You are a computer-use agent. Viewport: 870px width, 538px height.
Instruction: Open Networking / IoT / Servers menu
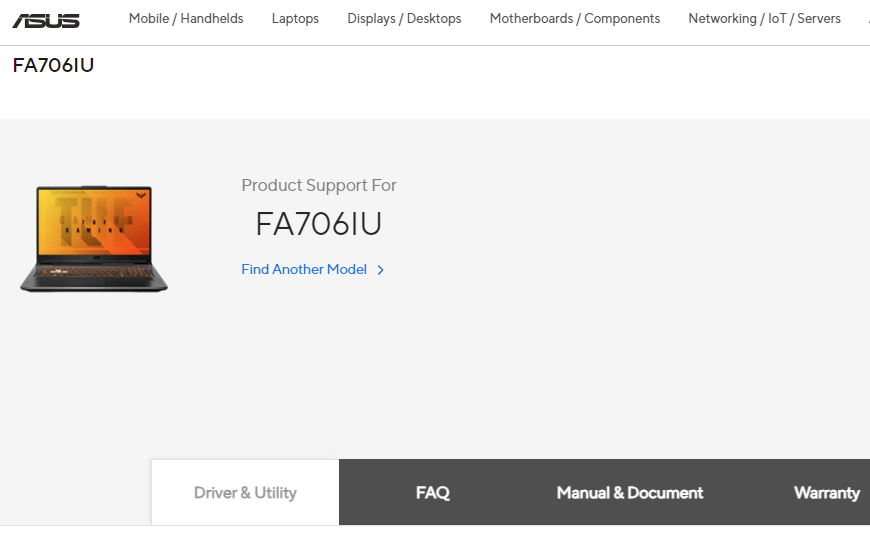[765, 18]
